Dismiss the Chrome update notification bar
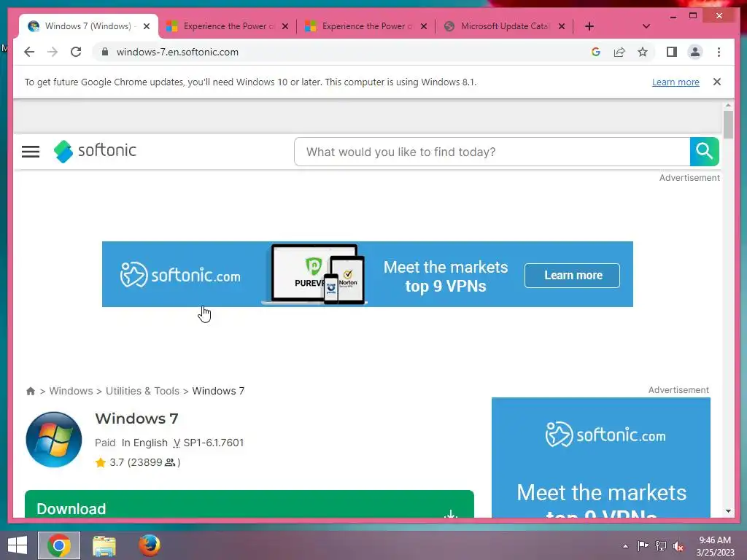 pos(717,82)
